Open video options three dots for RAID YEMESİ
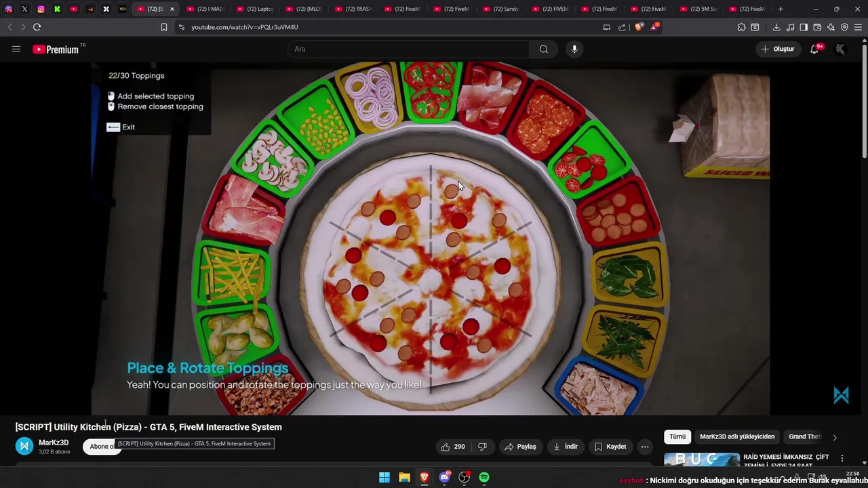The image size is (868, 488). (842, 458)
